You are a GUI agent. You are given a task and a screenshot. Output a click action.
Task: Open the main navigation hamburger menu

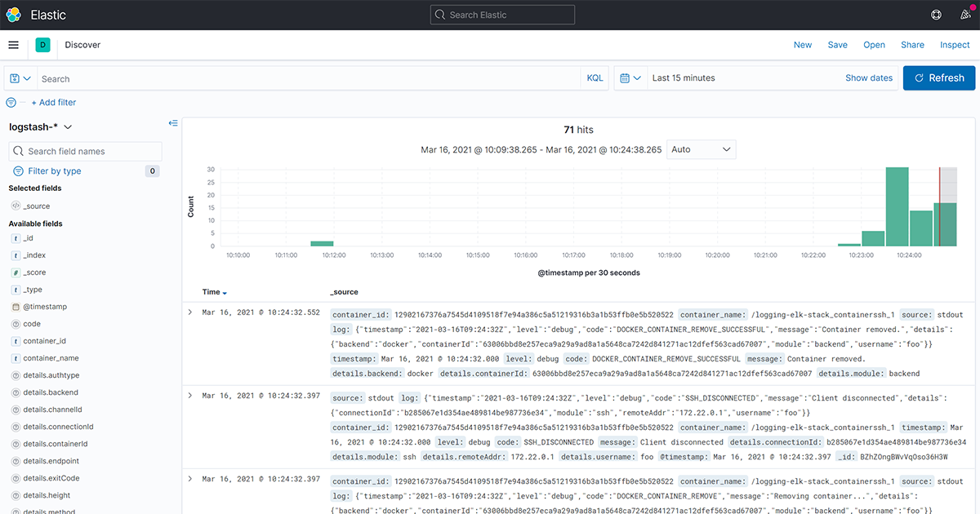13,45
